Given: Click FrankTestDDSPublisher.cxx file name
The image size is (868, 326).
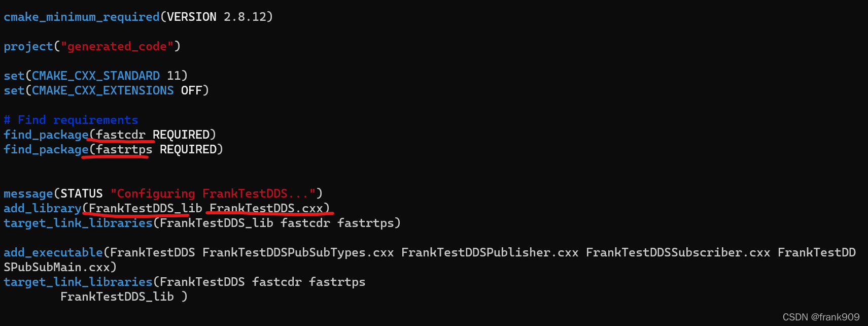Looking at the screenshot, I should click(490, 252).
